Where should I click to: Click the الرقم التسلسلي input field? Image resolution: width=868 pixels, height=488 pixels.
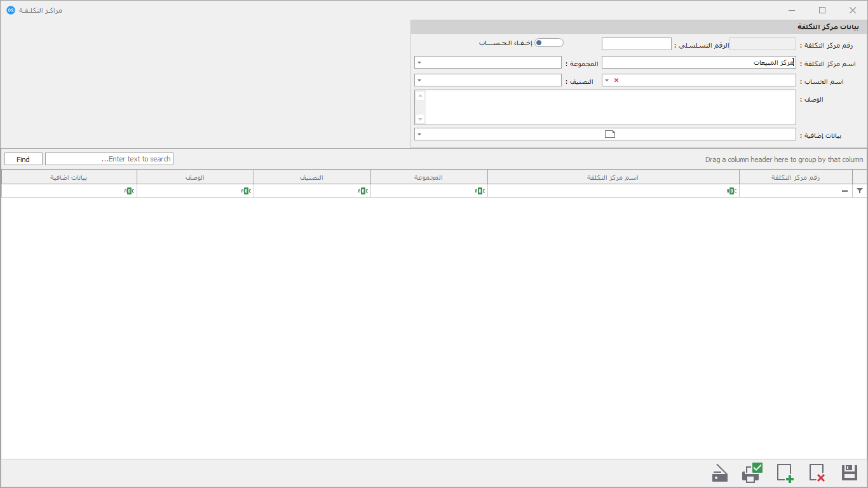(637, 44)
